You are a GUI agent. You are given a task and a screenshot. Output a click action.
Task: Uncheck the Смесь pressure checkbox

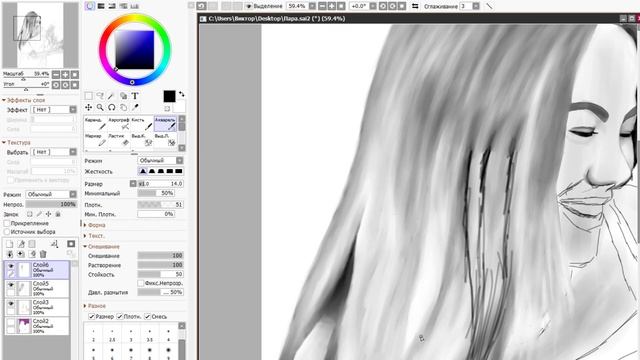(x=147, y=316)
